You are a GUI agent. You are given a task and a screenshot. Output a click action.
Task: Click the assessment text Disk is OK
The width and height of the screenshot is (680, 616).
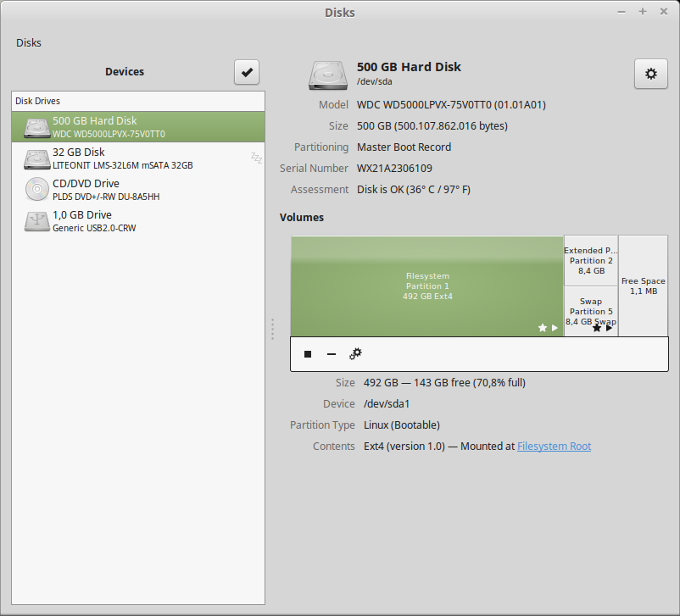[x=413, y=190]
